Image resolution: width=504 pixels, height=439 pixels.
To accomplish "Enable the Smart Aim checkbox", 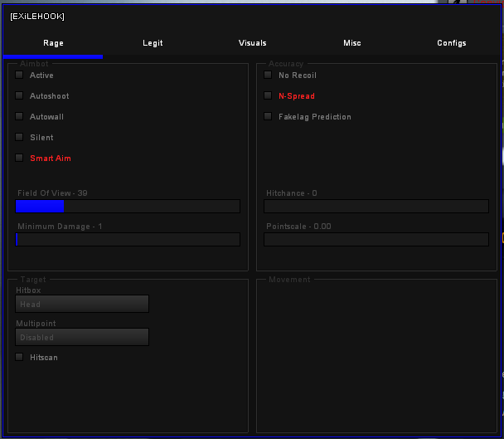I will (20, 158).
